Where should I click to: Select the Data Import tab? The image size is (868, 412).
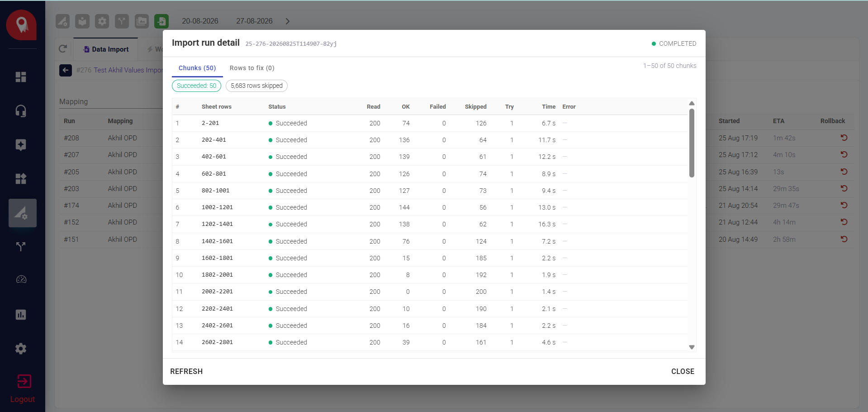106,49
